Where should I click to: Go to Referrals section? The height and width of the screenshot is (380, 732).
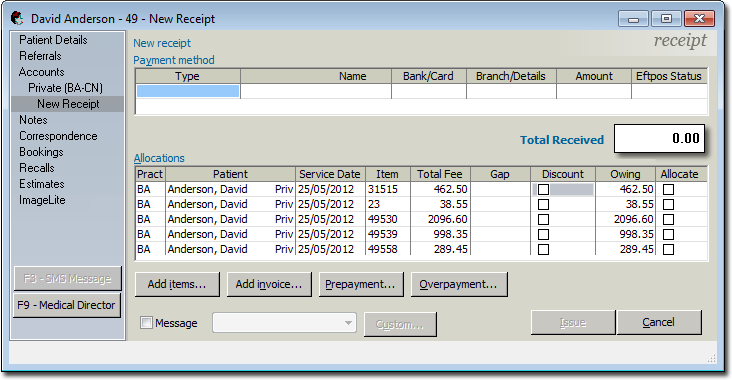(40, 56)
